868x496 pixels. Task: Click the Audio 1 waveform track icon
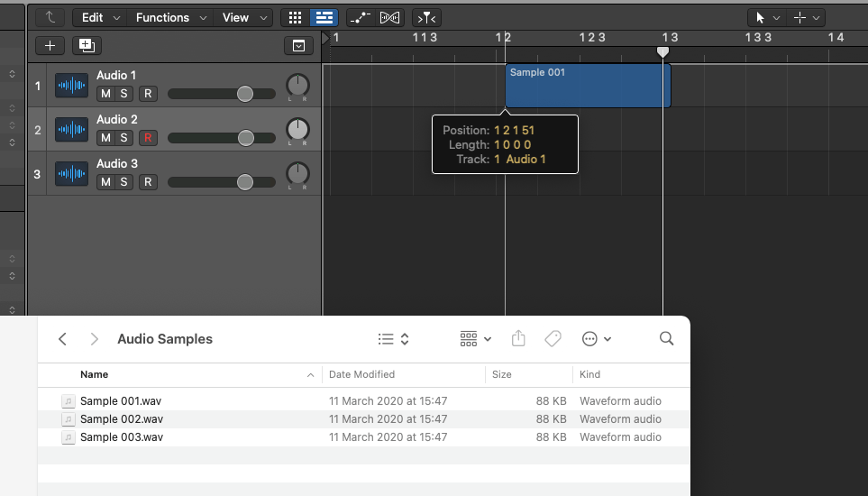(x=71, y=86)
